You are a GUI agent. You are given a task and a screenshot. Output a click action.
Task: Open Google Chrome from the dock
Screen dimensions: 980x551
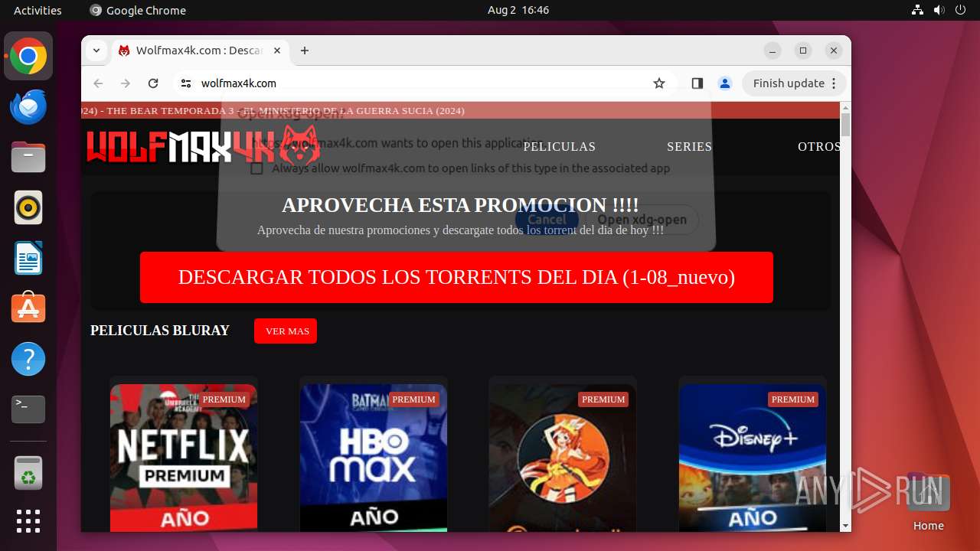(x=28, y=57)
